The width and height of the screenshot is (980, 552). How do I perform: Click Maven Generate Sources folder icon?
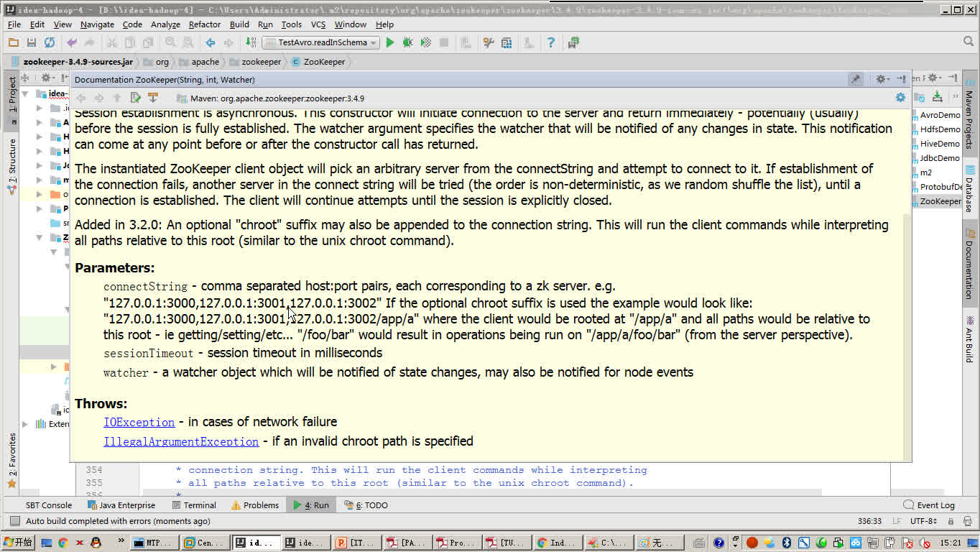[x=920, y=96]
